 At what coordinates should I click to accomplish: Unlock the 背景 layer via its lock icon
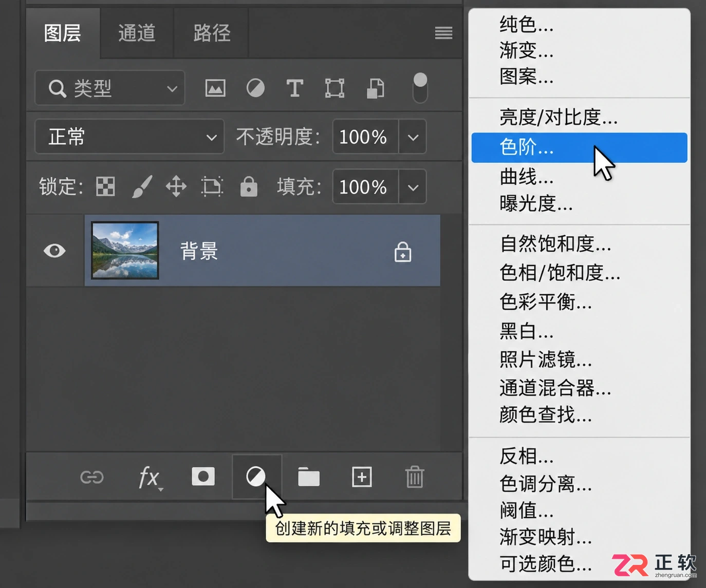click(x=403, y=252)
